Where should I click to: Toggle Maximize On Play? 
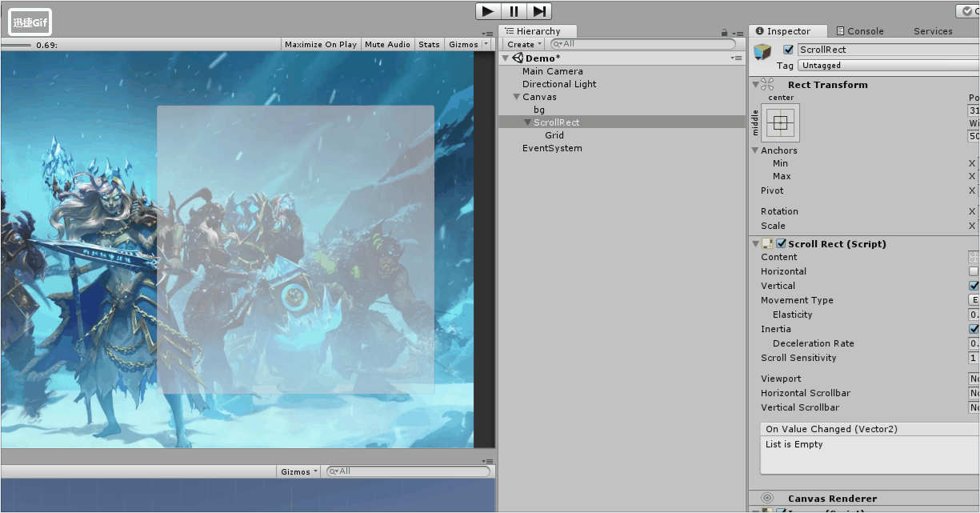[x=321, y=45]
